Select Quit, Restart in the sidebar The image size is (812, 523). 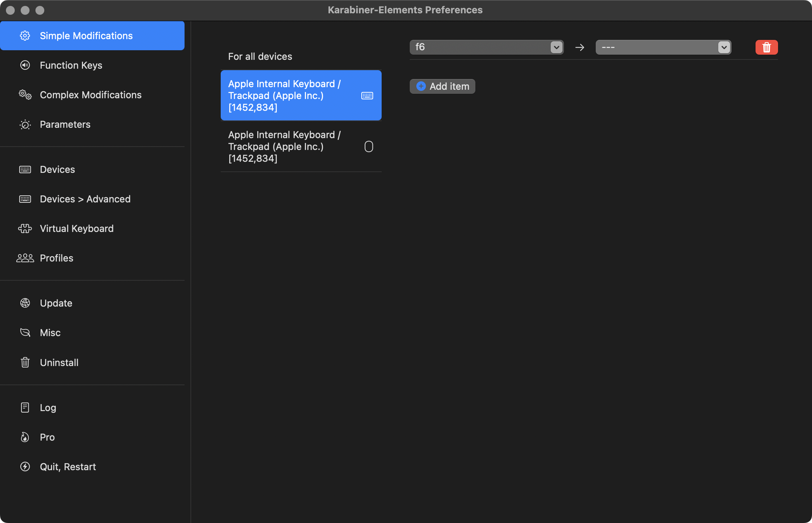68,466
